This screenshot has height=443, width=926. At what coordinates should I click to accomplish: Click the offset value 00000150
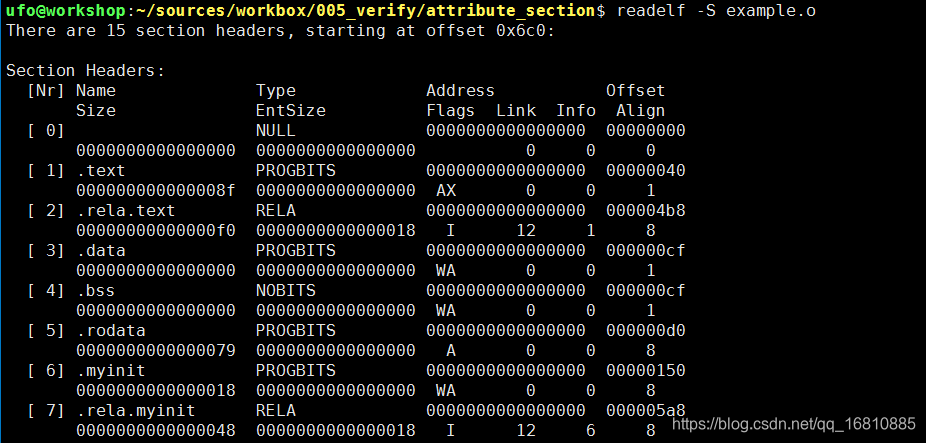pos(645,370)
